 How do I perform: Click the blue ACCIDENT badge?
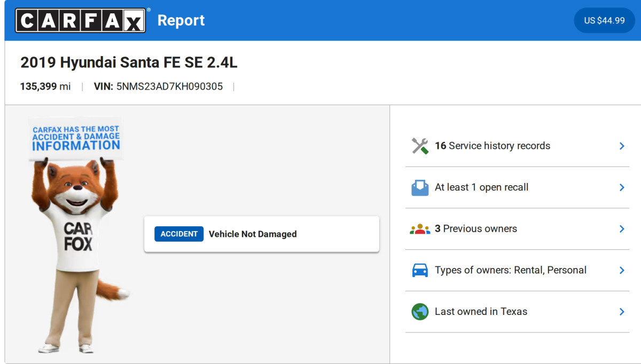click(x=178, y=234)
